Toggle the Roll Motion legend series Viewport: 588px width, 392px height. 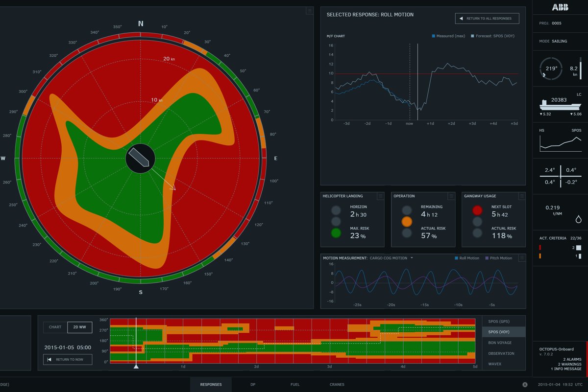467,258
